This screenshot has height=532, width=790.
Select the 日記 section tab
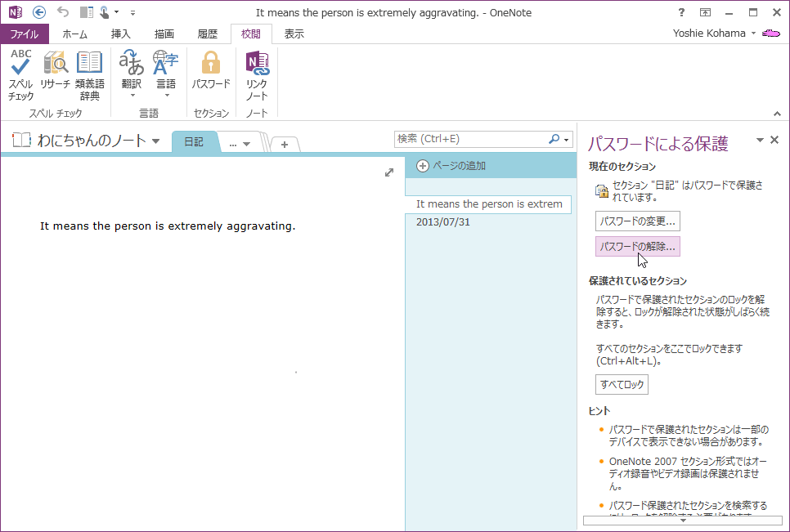194,142
